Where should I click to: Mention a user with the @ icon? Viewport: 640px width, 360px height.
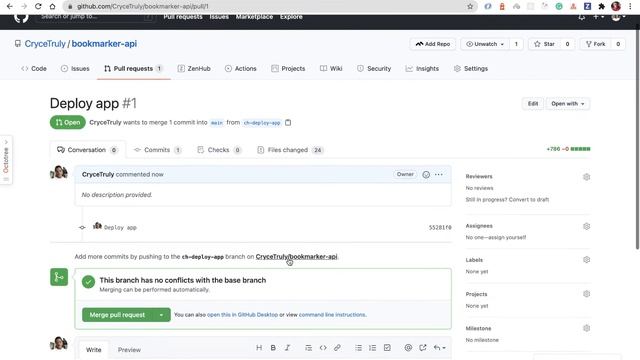[408, 348]
